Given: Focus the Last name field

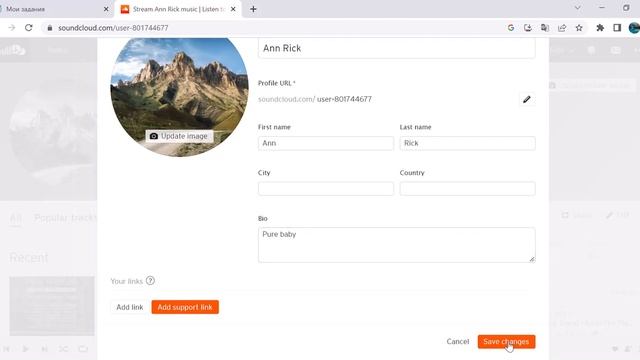Looking at the screenshot, I should point(467,143).
